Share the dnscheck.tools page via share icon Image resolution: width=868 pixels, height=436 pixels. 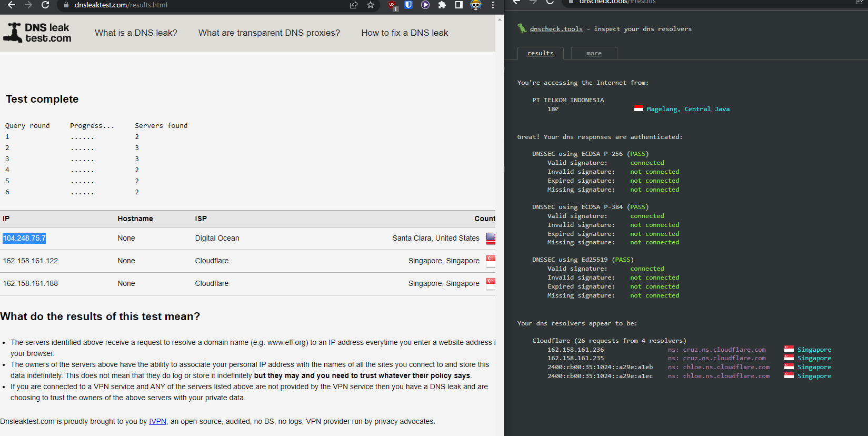click(x=860, y=2)
